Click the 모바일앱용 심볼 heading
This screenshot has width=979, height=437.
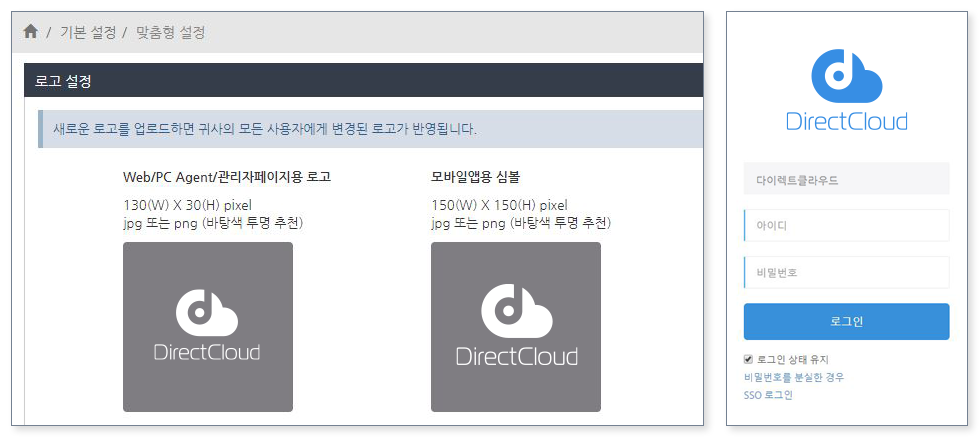476,177
